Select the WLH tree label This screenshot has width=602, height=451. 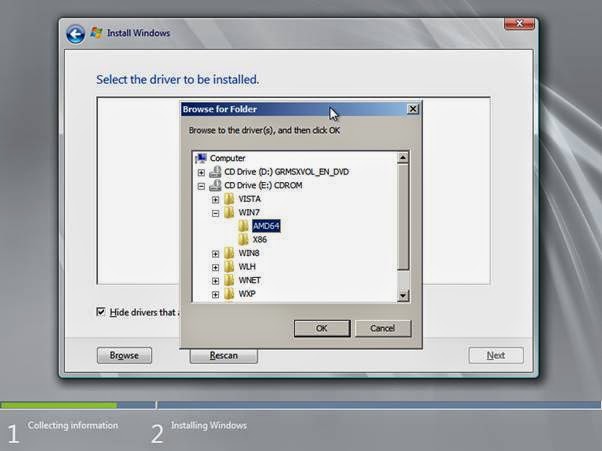(247, 266)
